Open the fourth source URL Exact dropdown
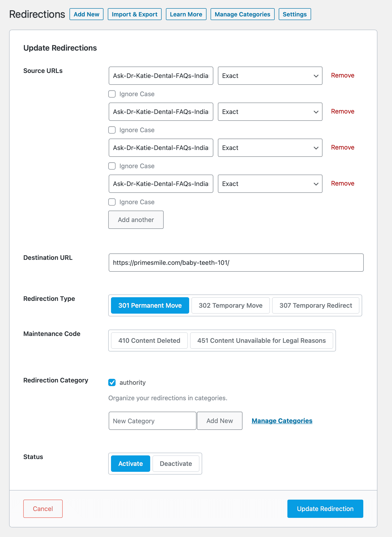This screenshot has height=537, width=392. point(270,184)
